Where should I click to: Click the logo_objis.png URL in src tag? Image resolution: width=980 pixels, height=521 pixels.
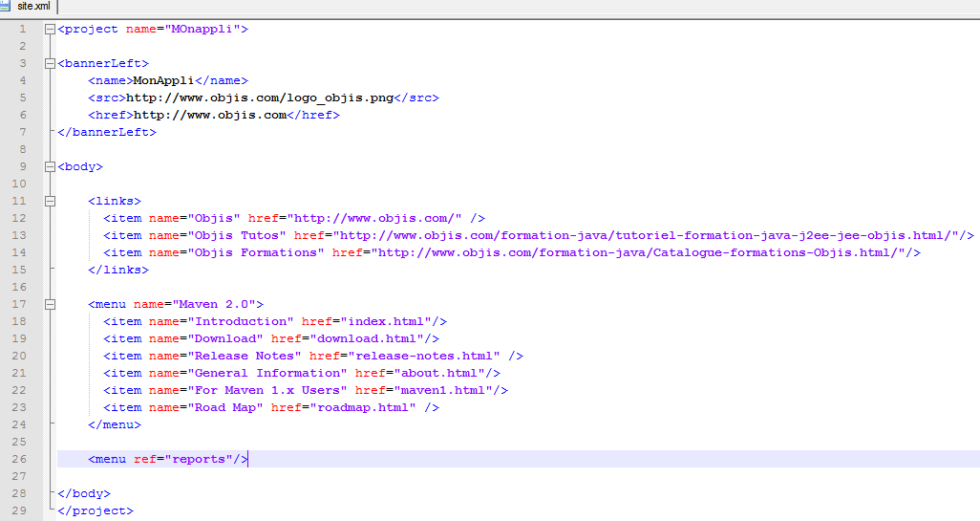click(260, 98)
